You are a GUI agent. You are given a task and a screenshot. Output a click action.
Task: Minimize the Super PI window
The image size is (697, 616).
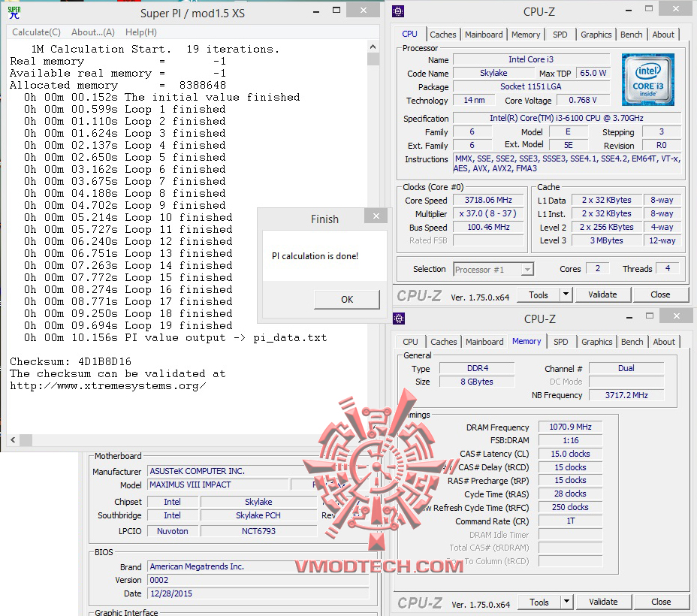[316, 11]
